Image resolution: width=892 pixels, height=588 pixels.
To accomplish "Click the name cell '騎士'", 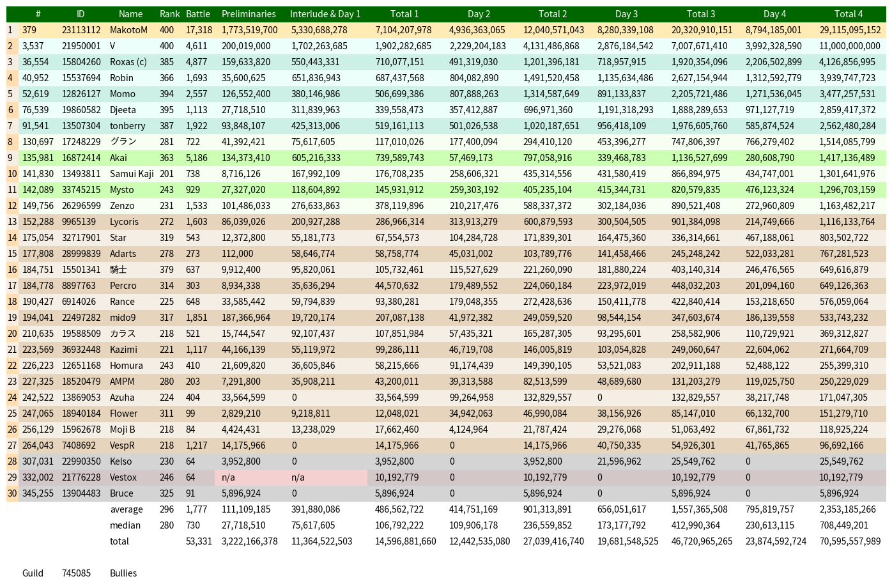I will (118, 270).
